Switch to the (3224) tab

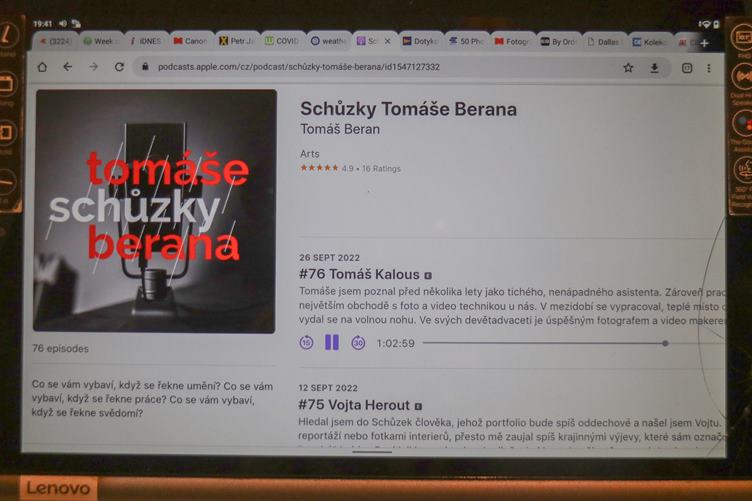(56, 41)
